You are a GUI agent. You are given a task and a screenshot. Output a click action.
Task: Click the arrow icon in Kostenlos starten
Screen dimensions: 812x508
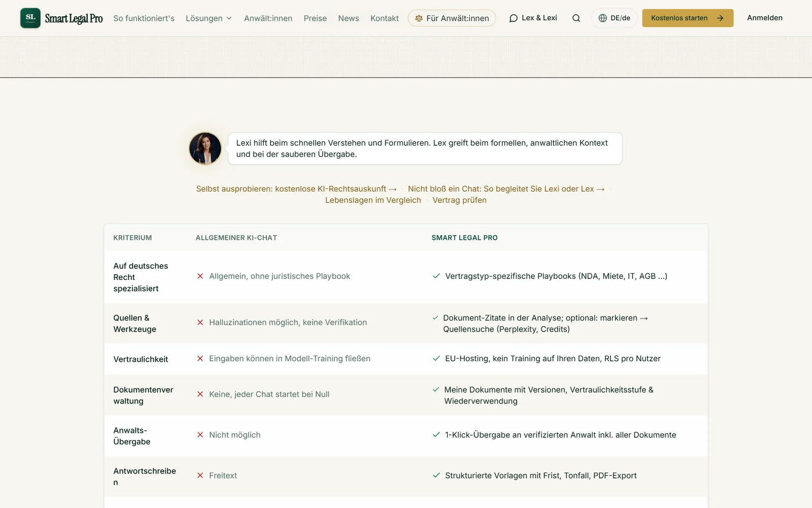click(x=720, y=18)
